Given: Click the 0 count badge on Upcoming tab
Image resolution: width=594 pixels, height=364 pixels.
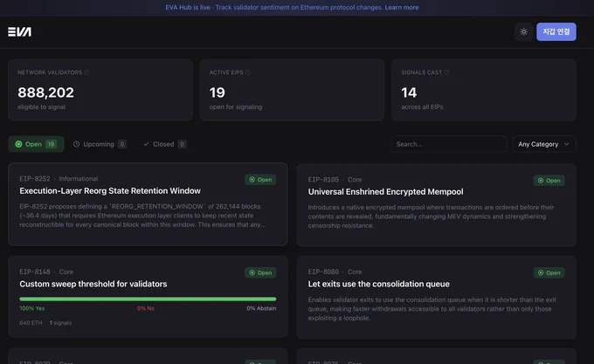Looking at the screenshot, I should (x=122, y=144).
